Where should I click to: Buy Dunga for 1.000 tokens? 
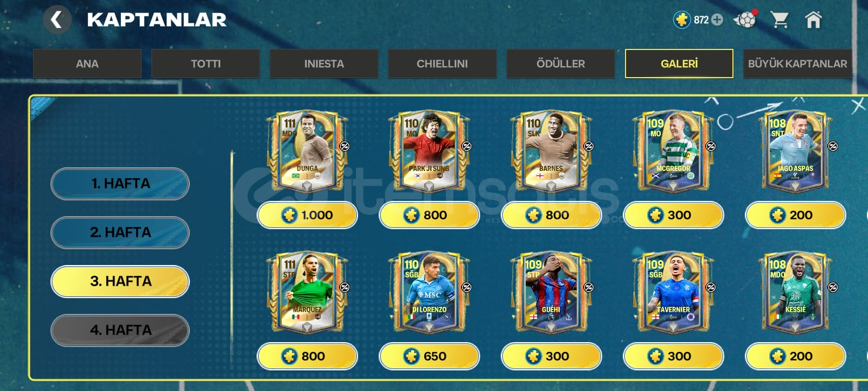click(x=307, y=215)
